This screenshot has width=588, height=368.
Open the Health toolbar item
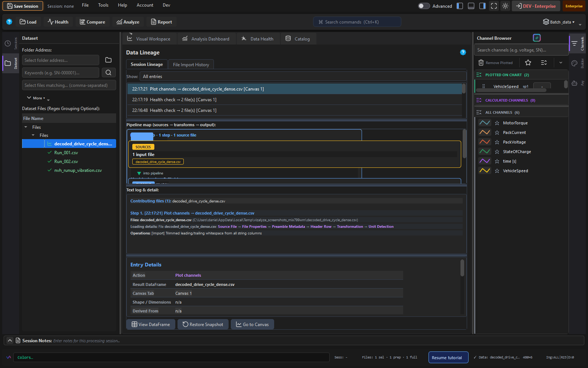(x=58, y=22)
